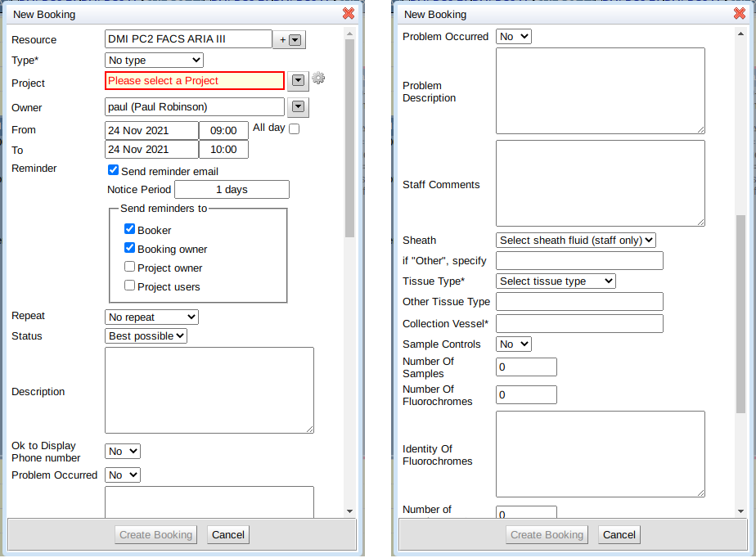Close the left New Booking dialog
756x558 pixels.
pos(349,13)
